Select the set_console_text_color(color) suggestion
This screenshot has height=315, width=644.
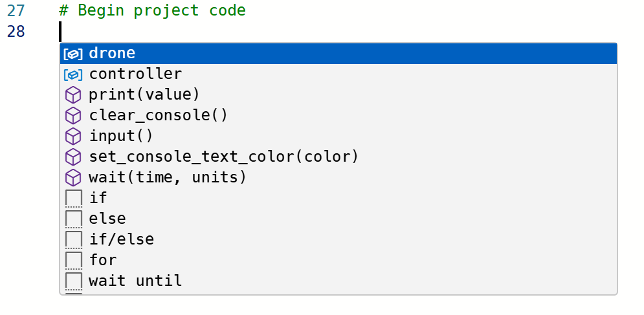click(223, 157)
